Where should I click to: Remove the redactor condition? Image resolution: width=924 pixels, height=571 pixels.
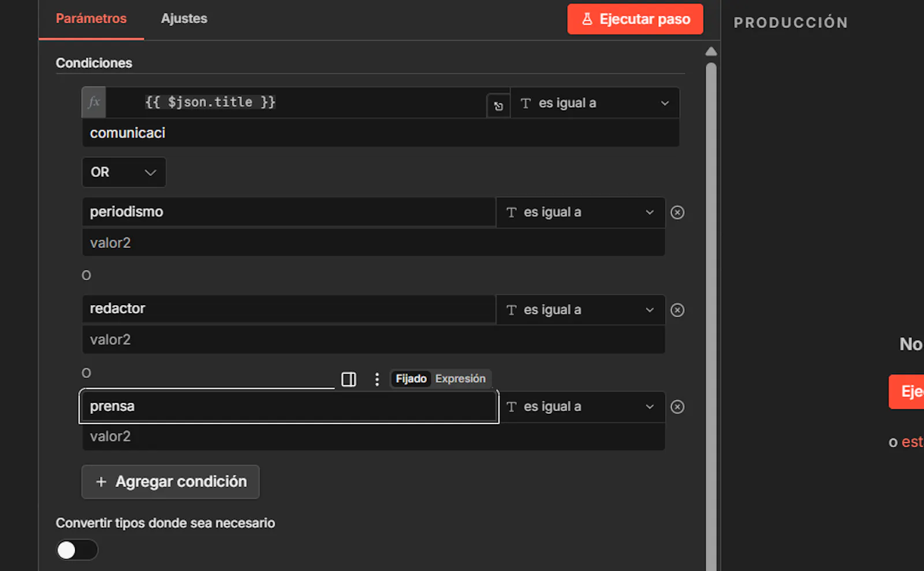click(677, 310)
